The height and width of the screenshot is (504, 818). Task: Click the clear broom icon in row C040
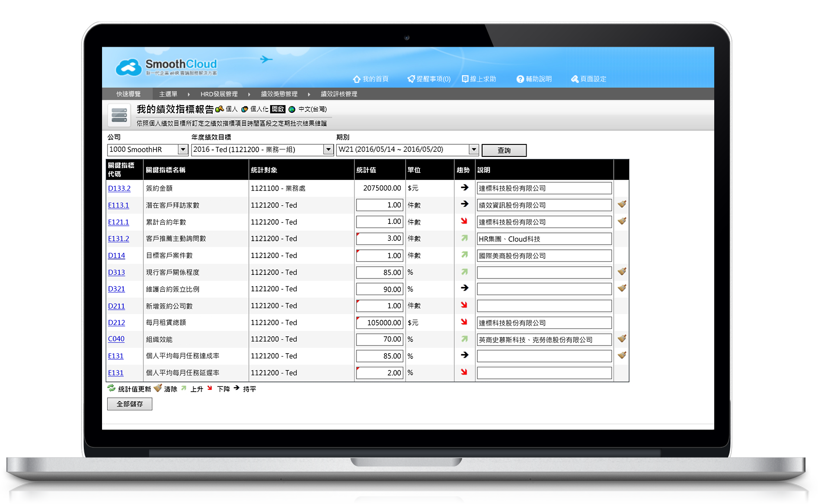pyautogui.click(x=622, y=339)
